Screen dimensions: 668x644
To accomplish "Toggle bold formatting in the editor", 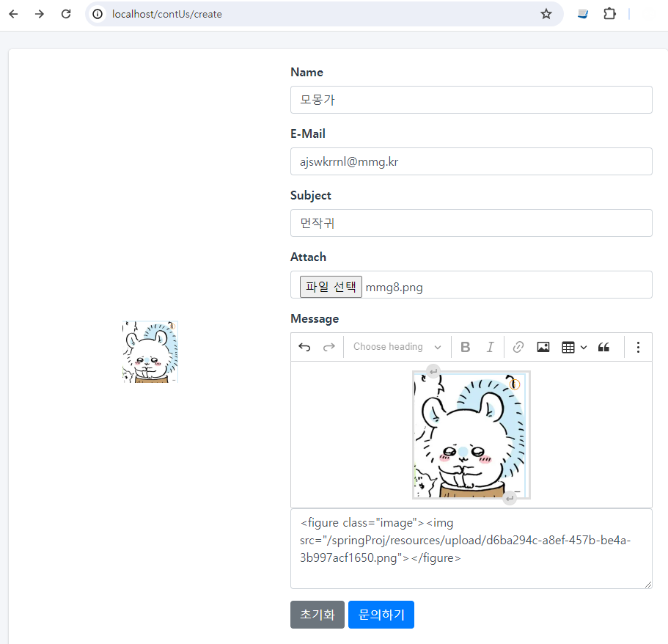I will pyautogui.click(x=465, y=347).
